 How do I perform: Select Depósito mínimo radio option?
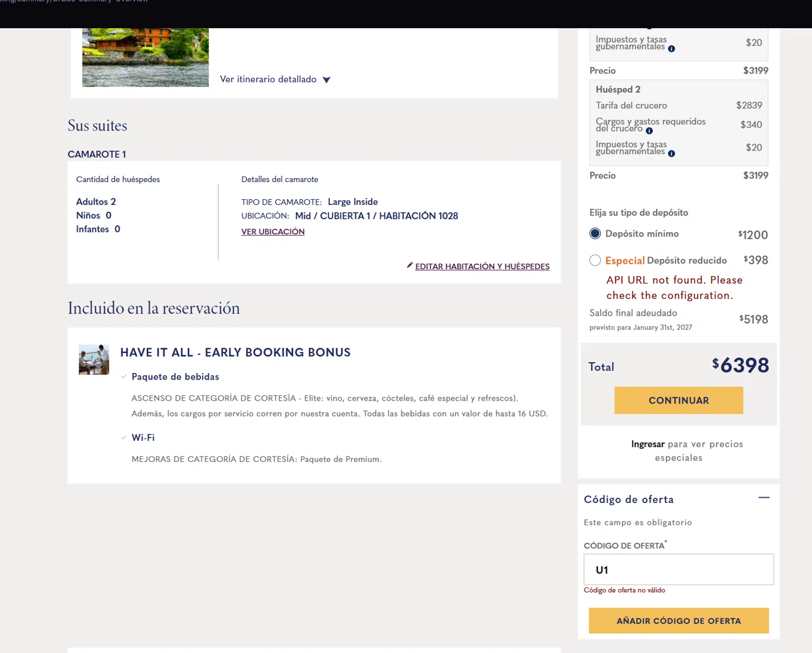coord(595,233)
